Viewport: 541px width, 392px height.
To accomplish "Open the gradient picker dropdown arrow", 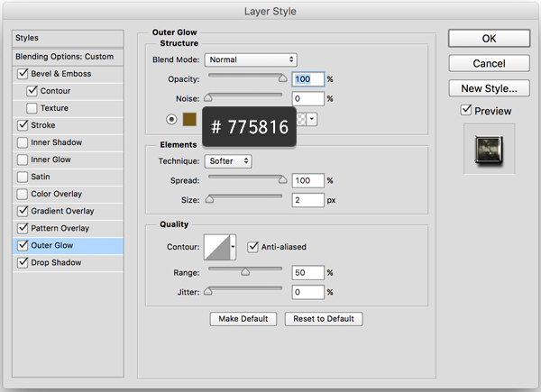I will point(312,119).
